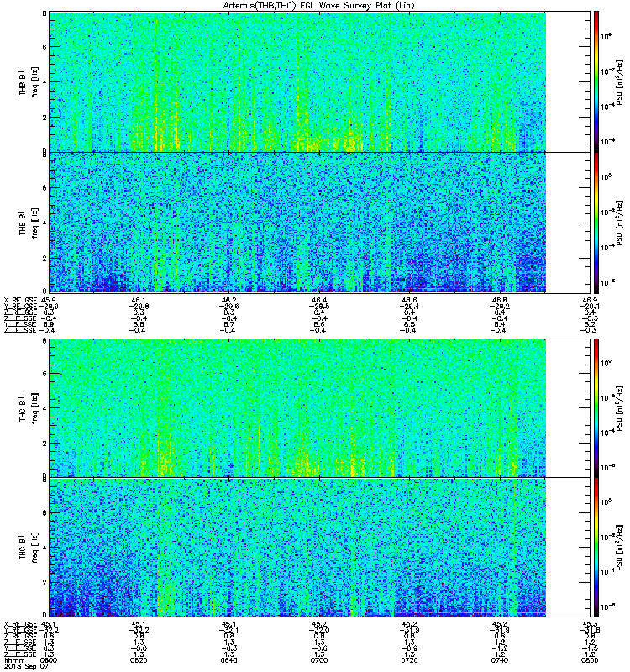Click the THC Y_LE_SSE value '-0.9'
Image resolution: width=630 pixels, height=672 pixels.
tap(409, 648)
